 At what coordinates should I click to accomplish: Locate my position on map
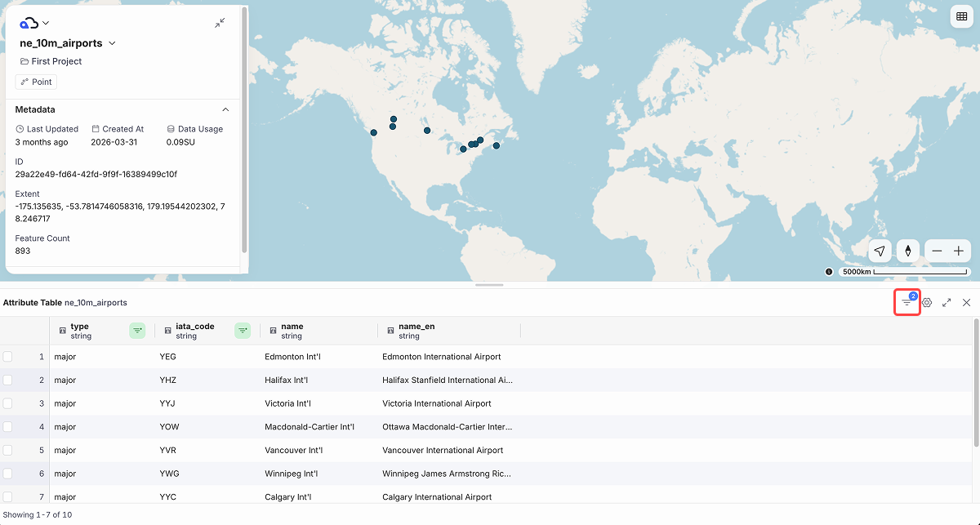879,251
